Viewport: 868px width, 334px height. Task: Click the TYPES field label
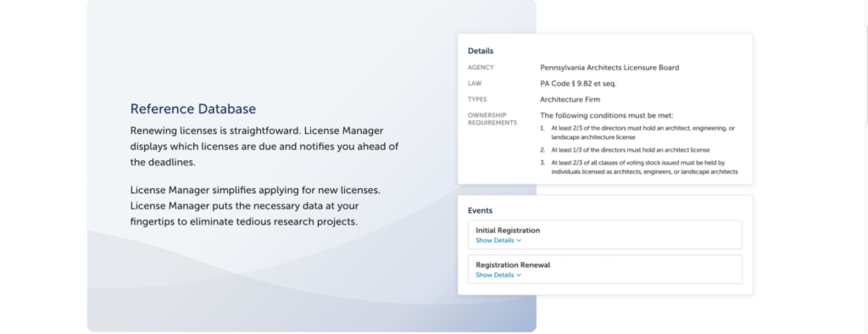(x=477, y=100)
